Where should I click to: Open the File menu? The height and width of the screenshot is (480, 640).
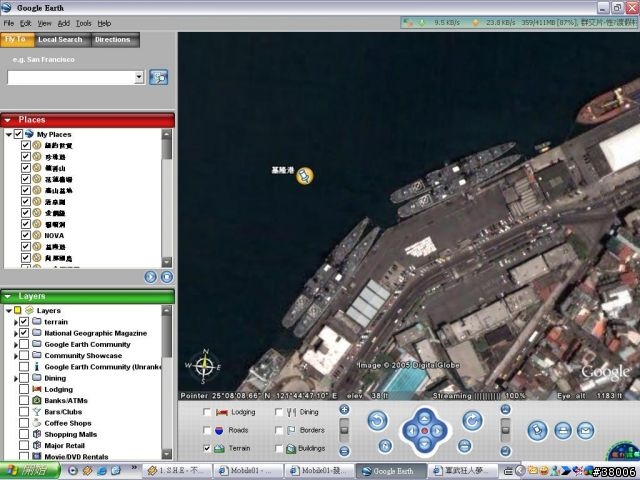pyautogui.click(x=9, y=23)
